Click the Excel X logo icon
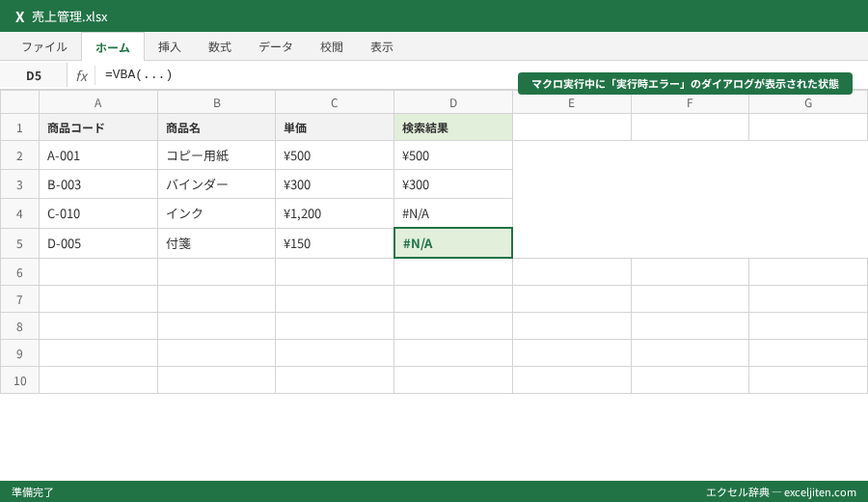Screen dimensions: 868x502 tap(19, 17)
